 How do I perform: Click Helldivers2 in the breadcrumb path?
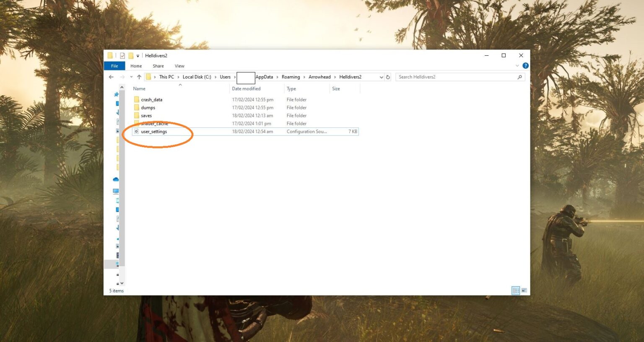350,77
